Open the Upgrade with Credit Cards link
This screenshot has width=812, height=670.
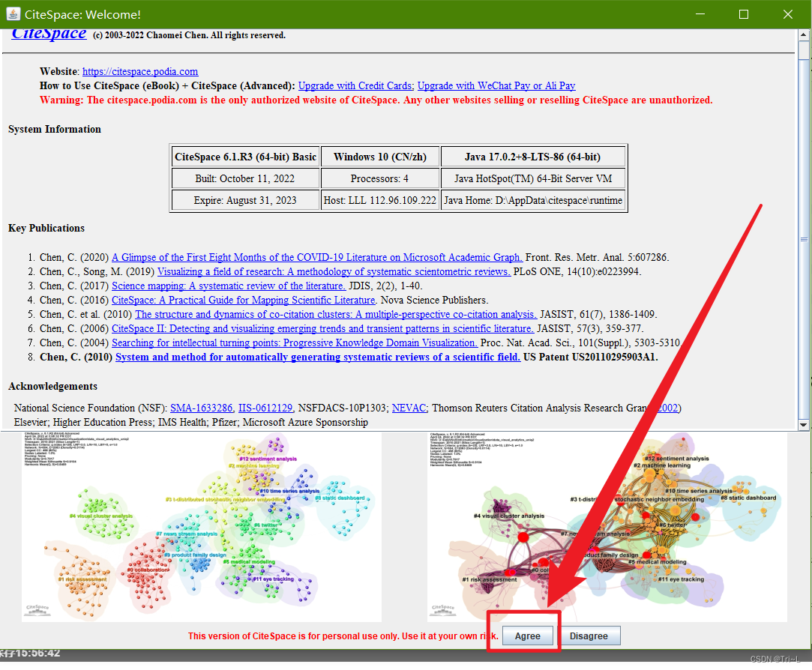coord(355,86)
